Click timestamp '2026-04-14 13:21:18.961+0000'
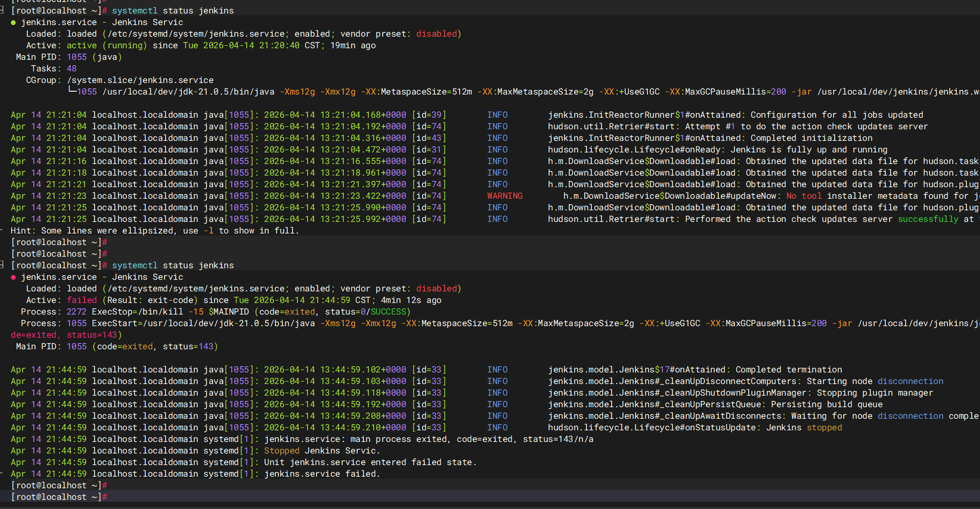 [x=335, y=173]
